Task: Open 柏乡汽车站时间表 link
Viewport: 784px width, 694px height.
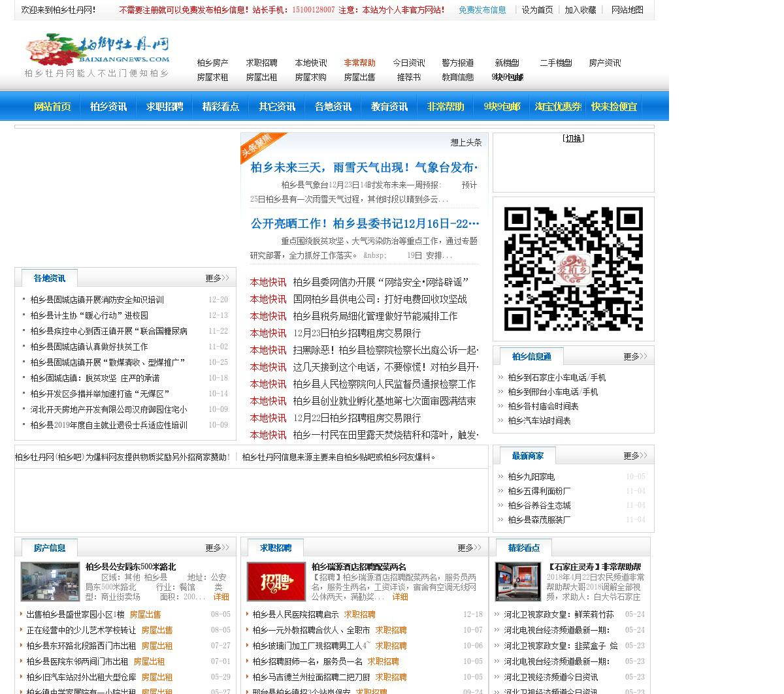Action: click(539, 420)
